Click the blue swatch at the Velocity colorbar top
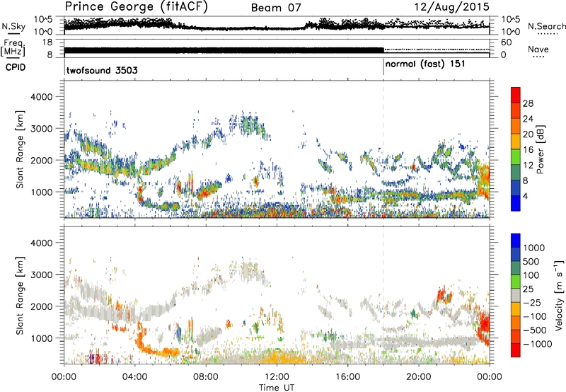This screenshot has width=566, height=392. pyautogui.click(x=516, y=241)
